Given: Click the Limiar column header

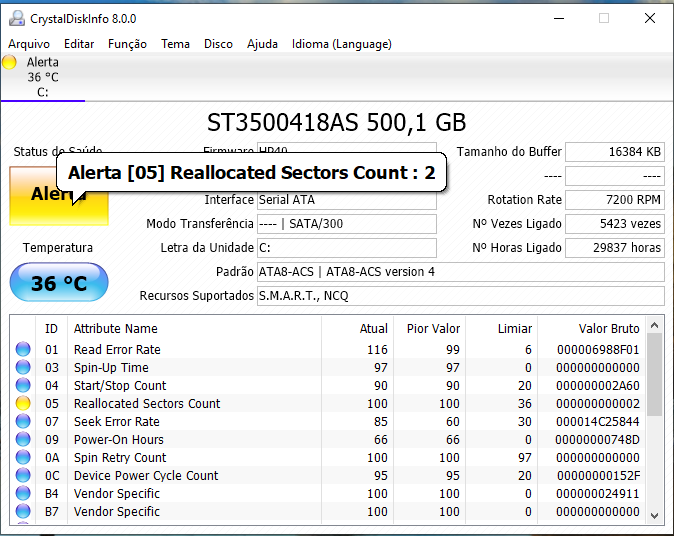Looking at the screenshot, I should pyautogui.click(x=502, y=329).
